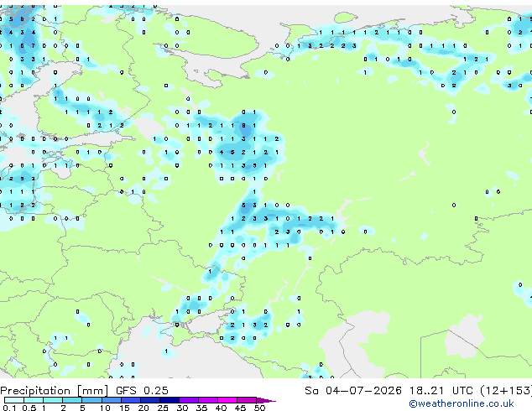Click the legend value "15"

(x=124, y=408)
